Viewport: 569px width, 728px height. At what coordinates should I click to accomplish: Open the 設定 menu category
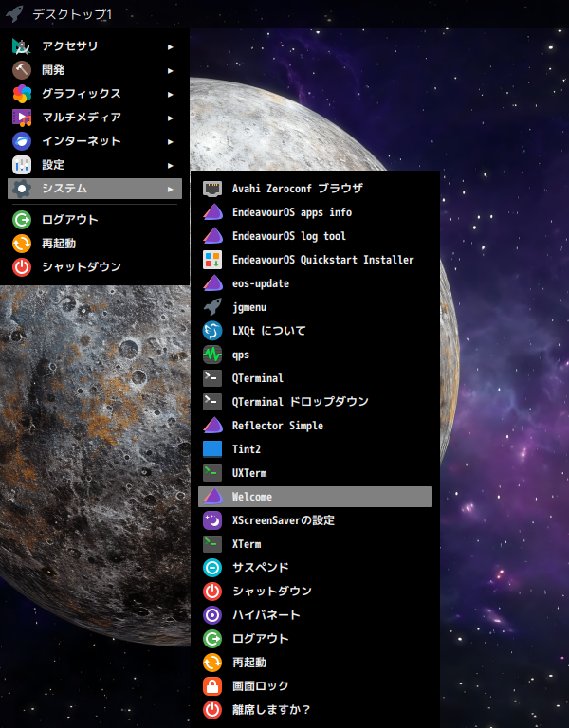(x=53, y=165)
